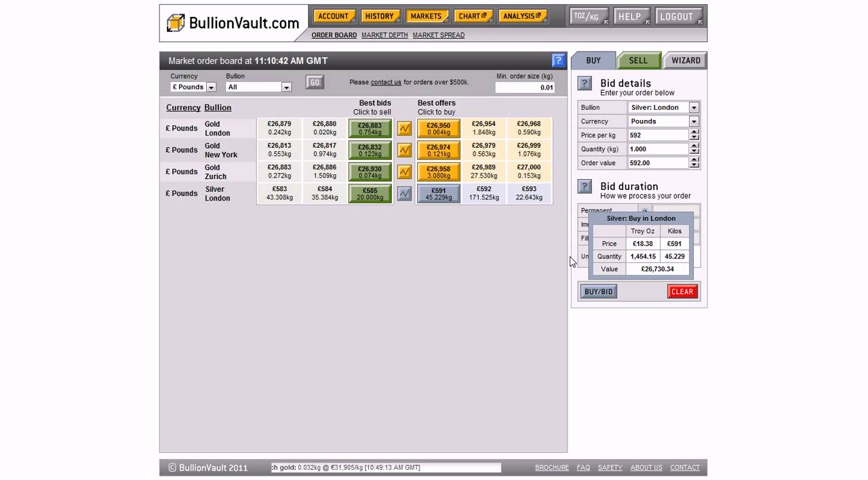
Task: Click the BullionVault.com logo
Action: [x=233, y=23]
